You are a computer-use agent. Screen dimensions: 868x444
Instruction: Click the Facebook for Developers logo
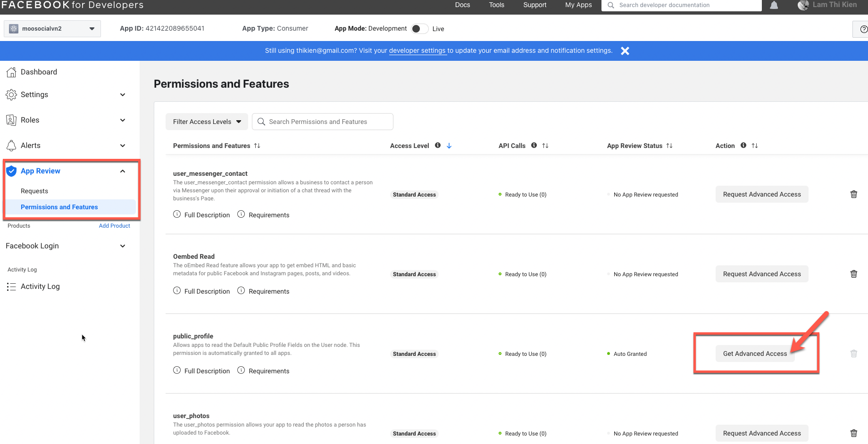pos(72,5)
